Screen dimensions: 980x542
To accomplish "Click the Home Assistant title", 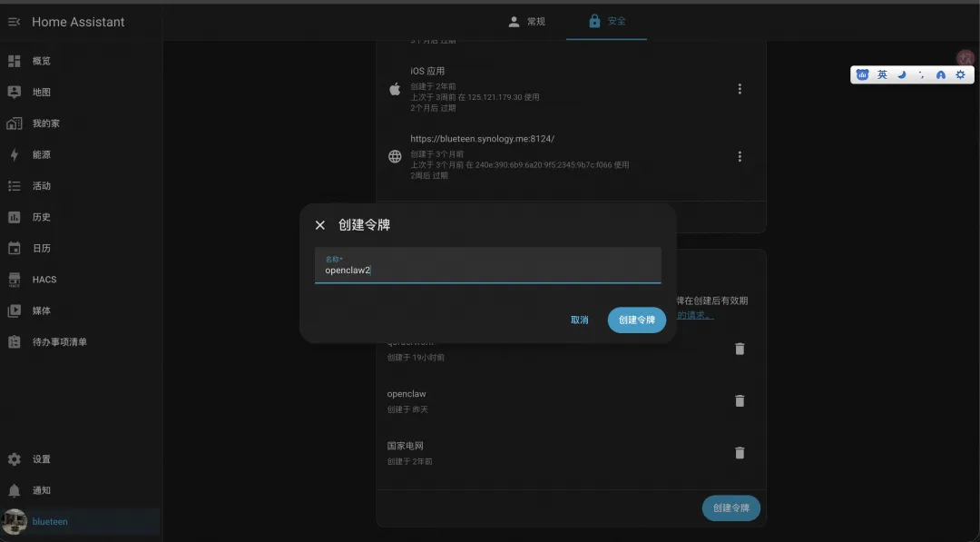I will 78,22.
